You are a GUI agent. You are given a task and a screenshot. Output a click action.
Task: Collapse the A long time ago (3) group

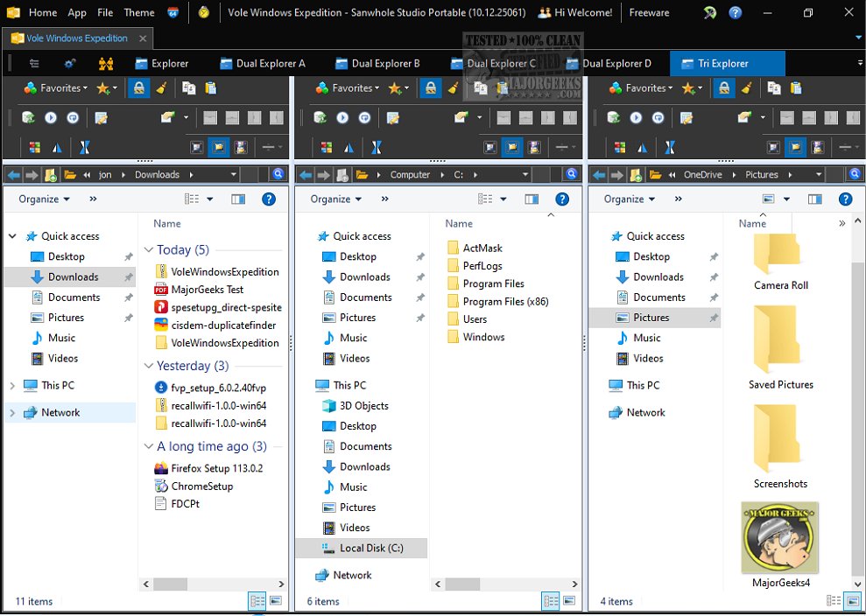tap(149, 446)
